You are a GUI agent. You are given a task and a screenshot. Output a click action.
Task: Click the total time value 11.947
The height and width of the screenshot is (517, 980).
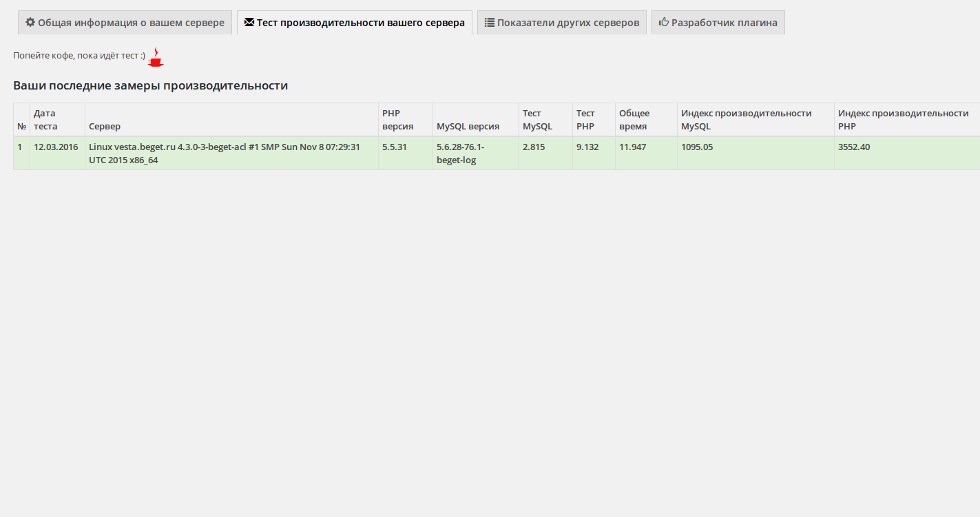pos(632,147)
